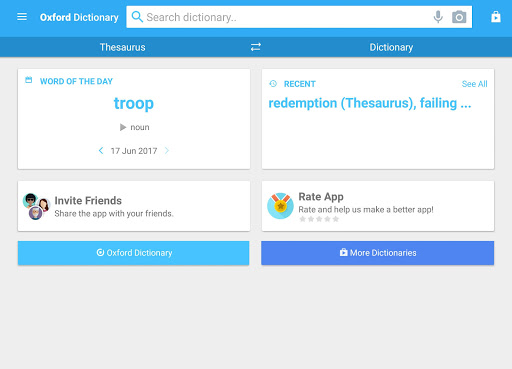The image size is (512, 369).
Task: Click the Oxford Dictionary button
Action: coord(134,253)
